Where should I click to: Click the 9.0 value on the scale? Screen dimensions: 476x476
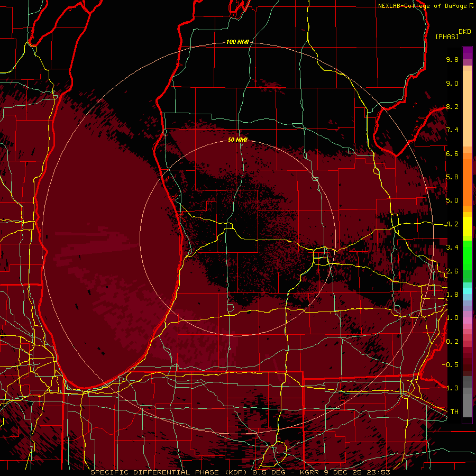click(452, 83)
